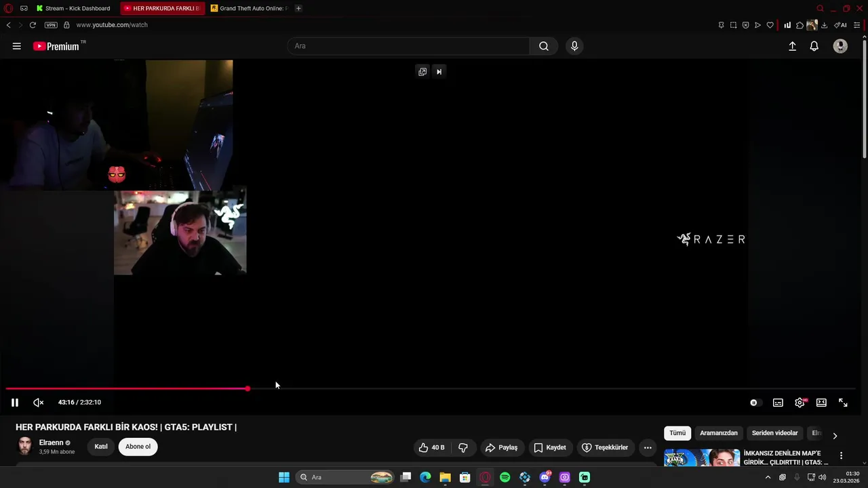
Task: Share the video via Paylaş
Action: (x=501, y=447)
